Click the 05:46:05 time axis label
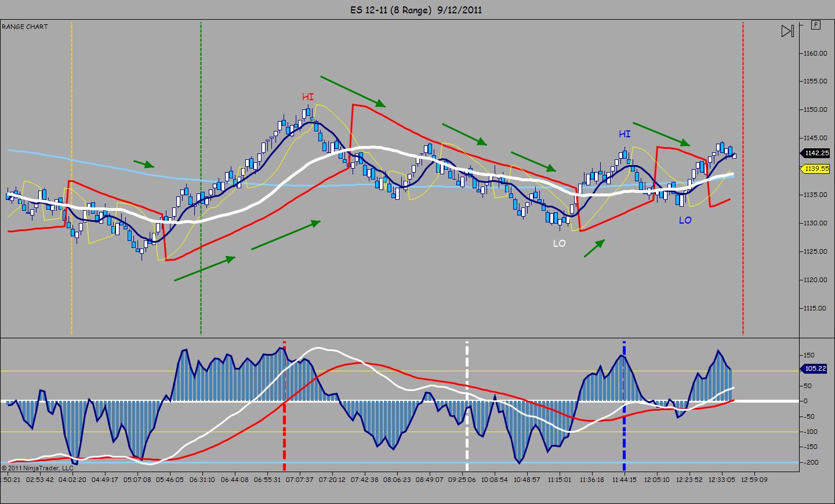 [170, 480]
